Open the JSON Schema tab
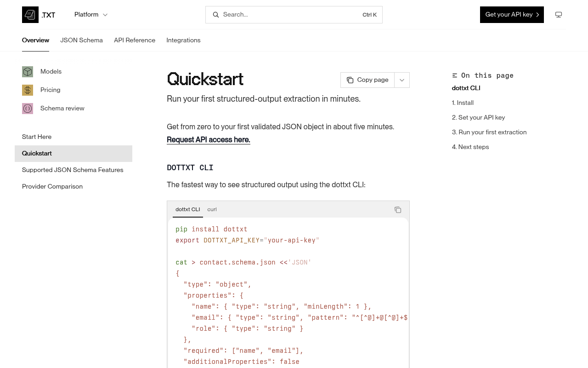 pos(81,40)
